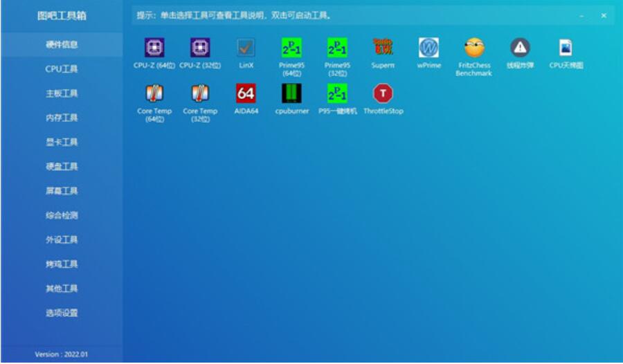The height and width of the screenshot is (364, 623).
Task: Switch to the 外设工具 category
Action: click(x=62, y=239)
